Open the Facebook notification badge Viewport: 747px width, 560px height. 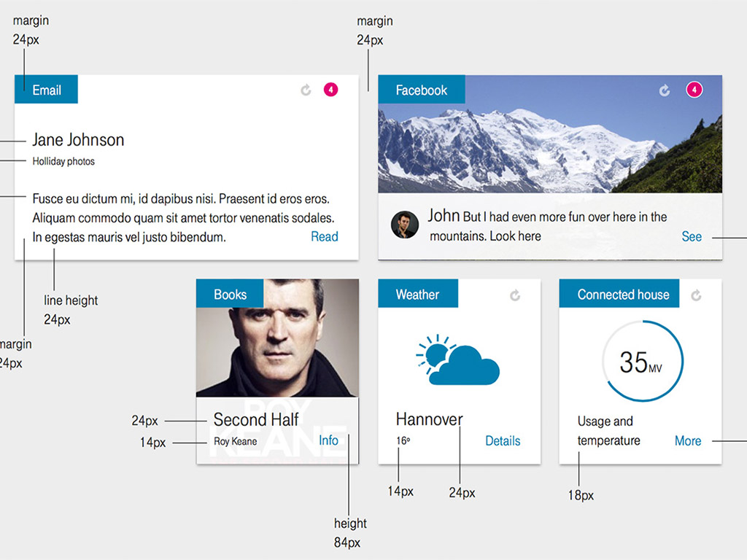click(694, 90)
